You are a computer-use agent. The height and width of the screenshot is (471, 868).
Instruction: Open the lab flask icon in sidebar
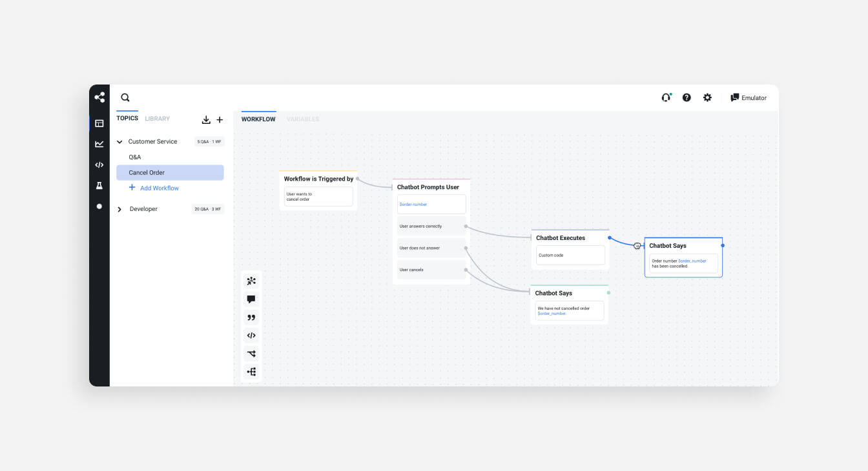coord(99,186)
